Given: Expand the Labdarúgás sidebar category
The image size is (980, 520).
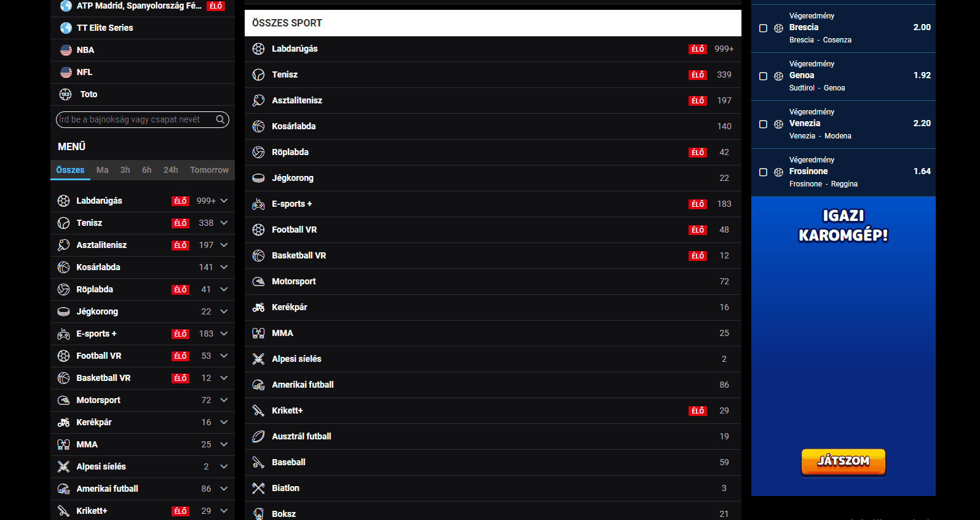Looking at the screenshot, I should coord(224,201).
